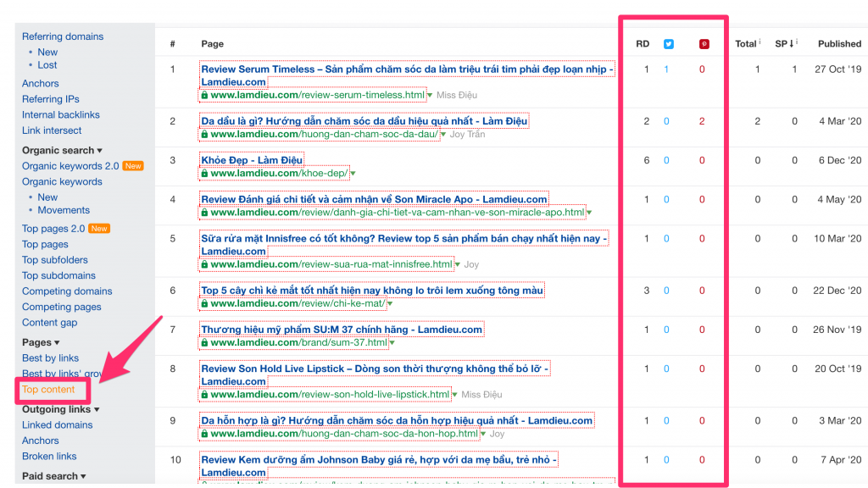Open Organic keywords 2.0 report
The width and height of the screenshot is (868, 488).
pos(70,166)
